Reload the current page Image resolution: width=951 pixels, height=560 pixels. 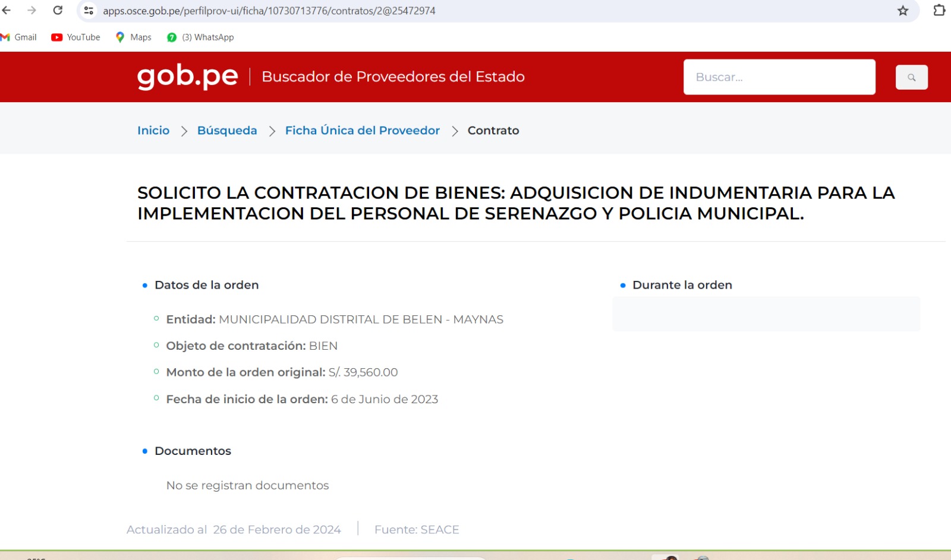tap(58, 11)
